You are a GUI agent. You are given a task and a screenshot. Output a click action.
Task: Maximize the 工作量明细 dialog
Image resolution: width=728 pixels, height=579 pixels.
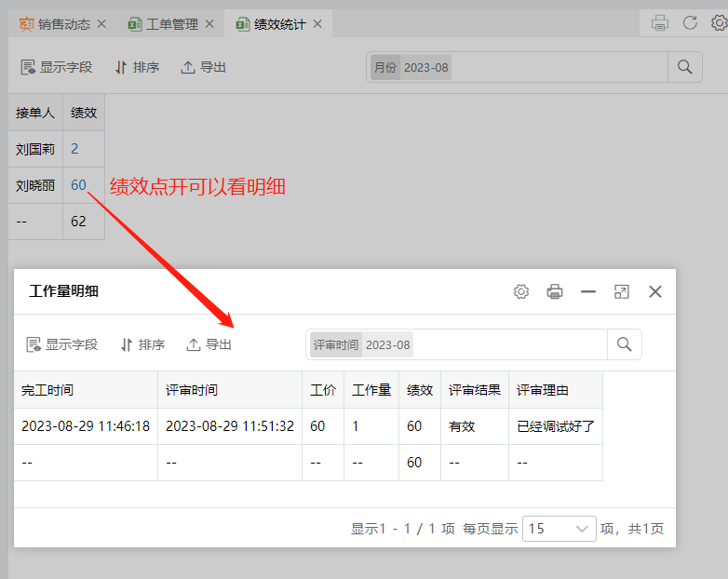[622, 291]
